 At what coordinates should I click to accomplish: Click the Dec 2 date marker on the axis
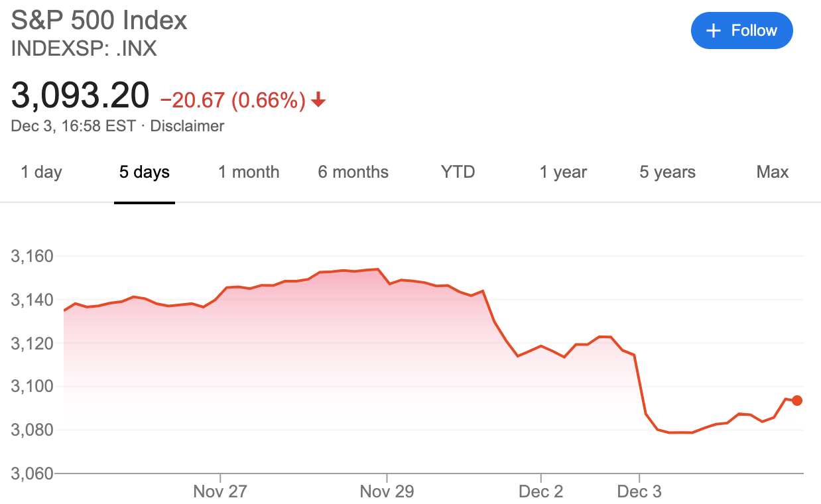540,491
